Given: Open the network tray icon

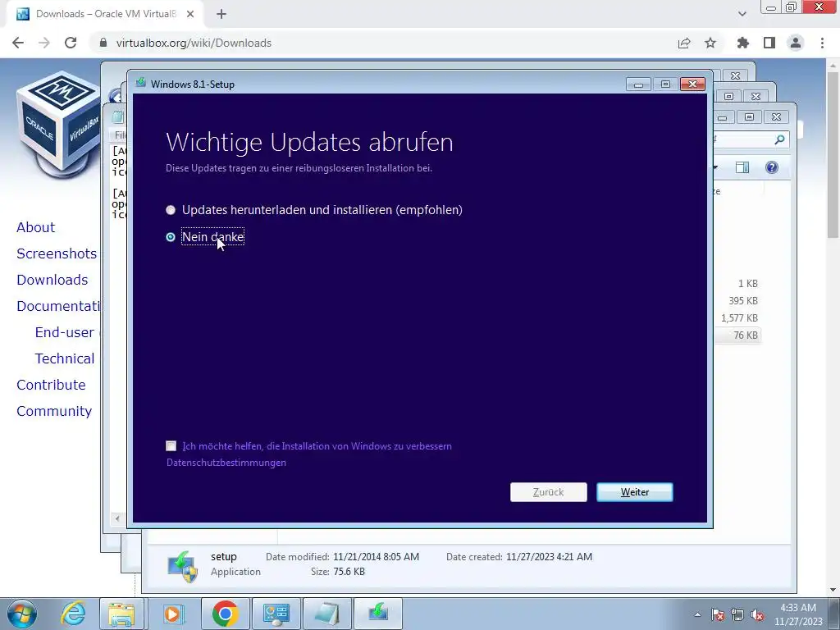Looking at the screenshot, I should coord(737,614).
